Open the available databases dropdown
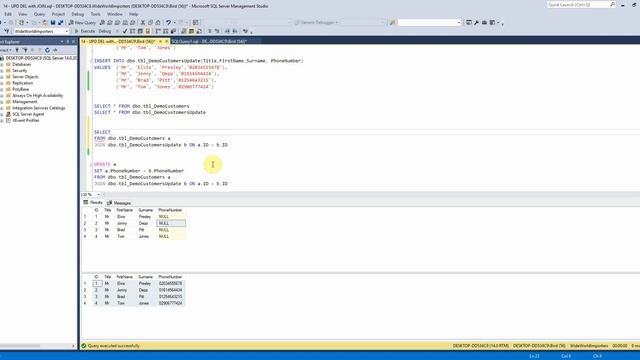This screenshot has height=360, width=640. pos(67,31)
